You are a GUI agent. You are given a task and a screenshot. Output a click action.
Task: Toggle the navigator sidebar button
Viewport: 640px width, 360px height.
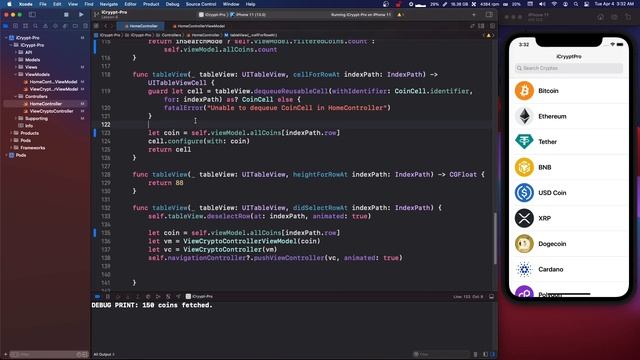click(x=32, y=15)
